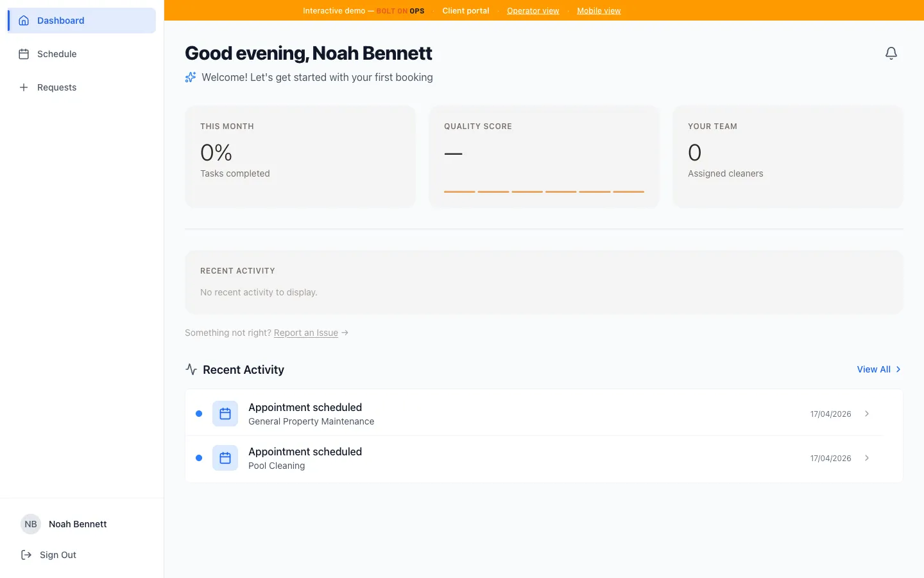Image resolution: width=924 pixels, height=578 pixels.
Task: Click the calendar icon on the Pool Cleaning row
Action: (x=225, y=458)
